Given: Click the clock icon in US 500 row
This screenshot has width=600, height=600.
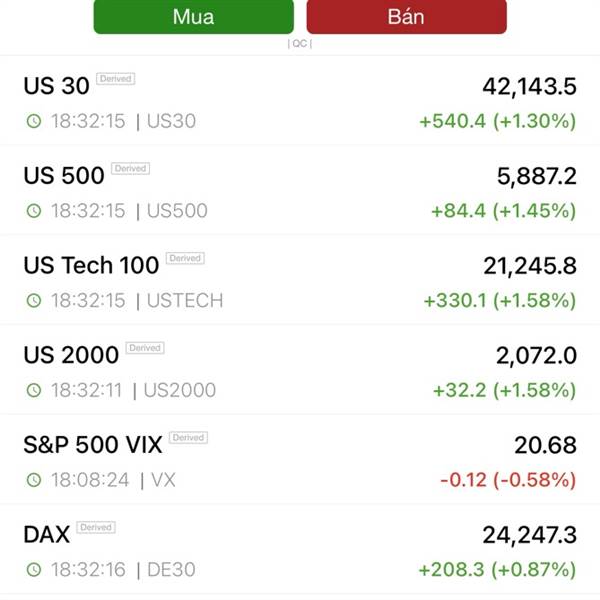Looking at the screenshot, I should pos(34,210).
